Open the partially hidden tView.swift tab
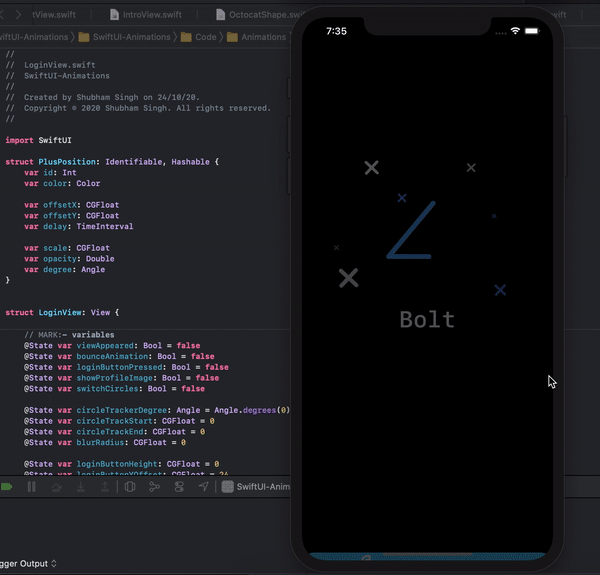 tap(54, 15)
